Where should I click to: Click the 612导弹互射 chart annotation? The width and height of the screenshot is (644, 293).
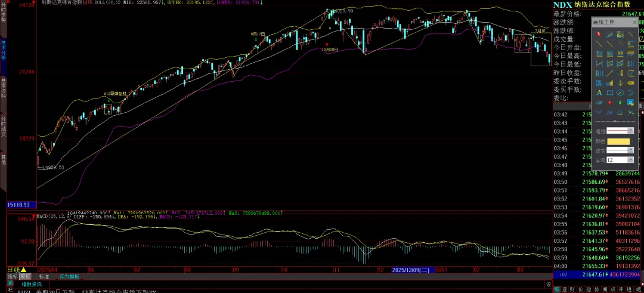[x=114, y=94]
